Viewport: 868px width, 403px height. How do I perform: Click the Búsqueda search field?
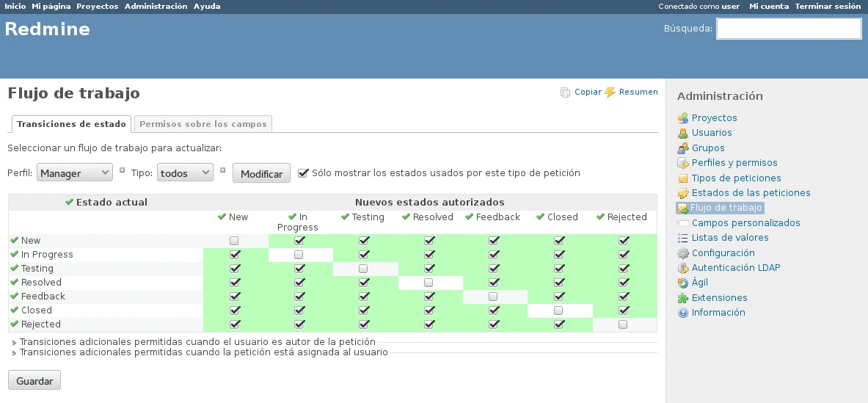point(788,29)
